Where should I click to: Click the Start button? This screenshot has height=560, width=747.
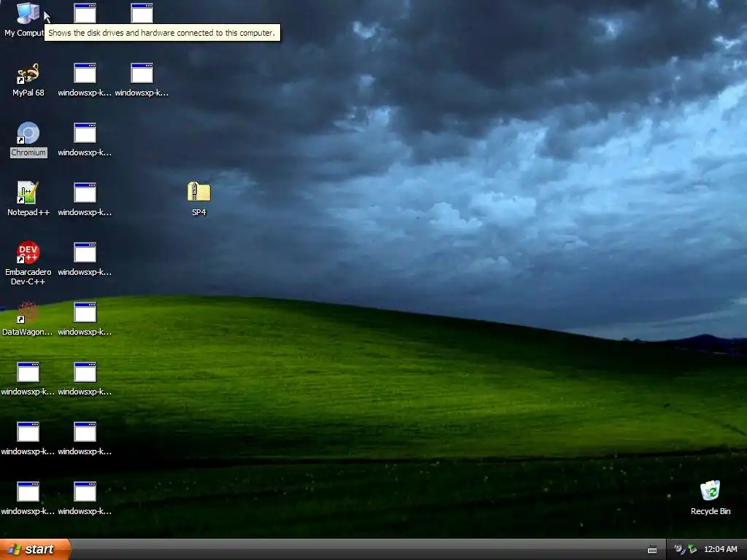(x=35, y=550)
